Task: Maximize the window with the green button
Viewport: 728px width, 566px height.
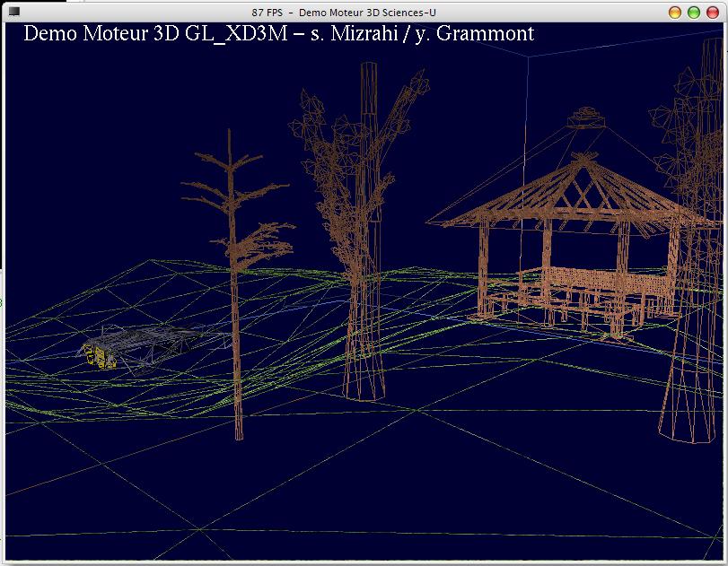Action: (x=694, y=13)
